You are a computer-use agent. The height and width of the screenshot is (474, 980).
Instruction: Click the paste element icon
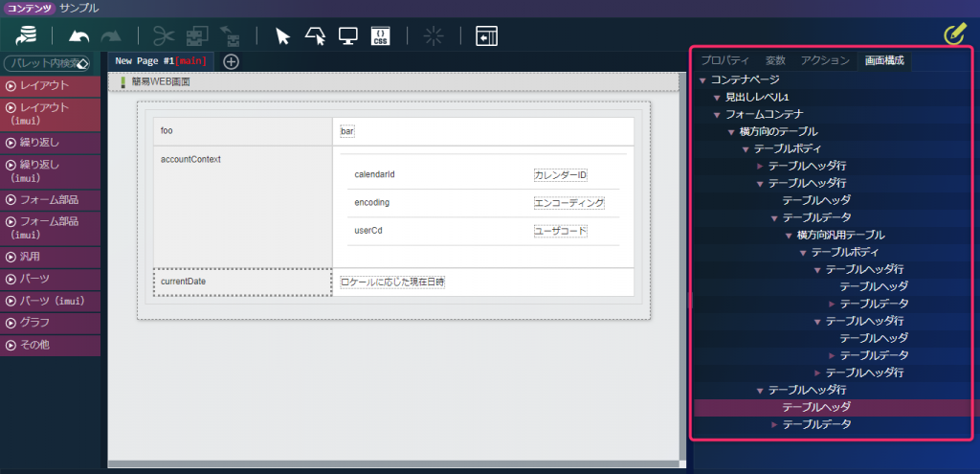231,35
